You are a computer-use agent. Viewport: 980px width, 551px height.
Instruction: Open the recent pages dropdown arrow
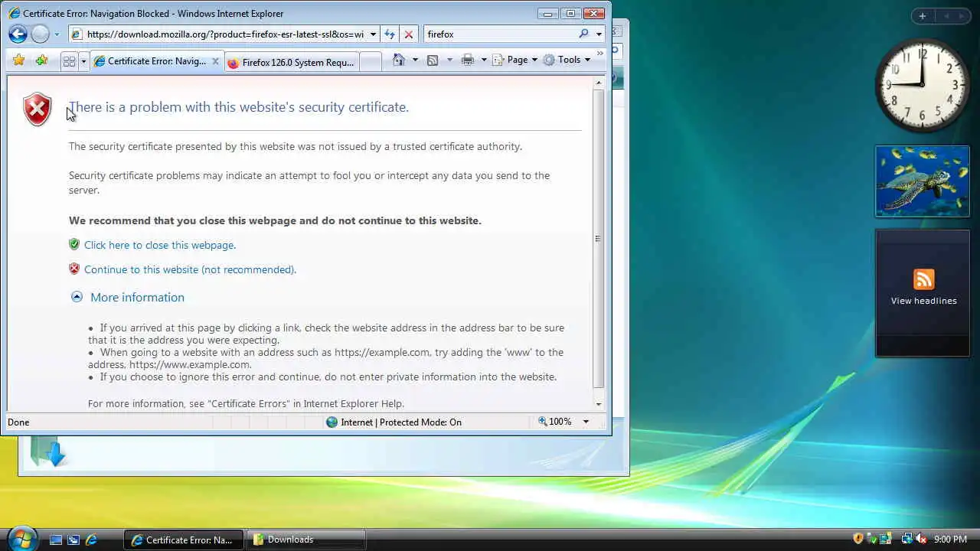pos(56,34)
